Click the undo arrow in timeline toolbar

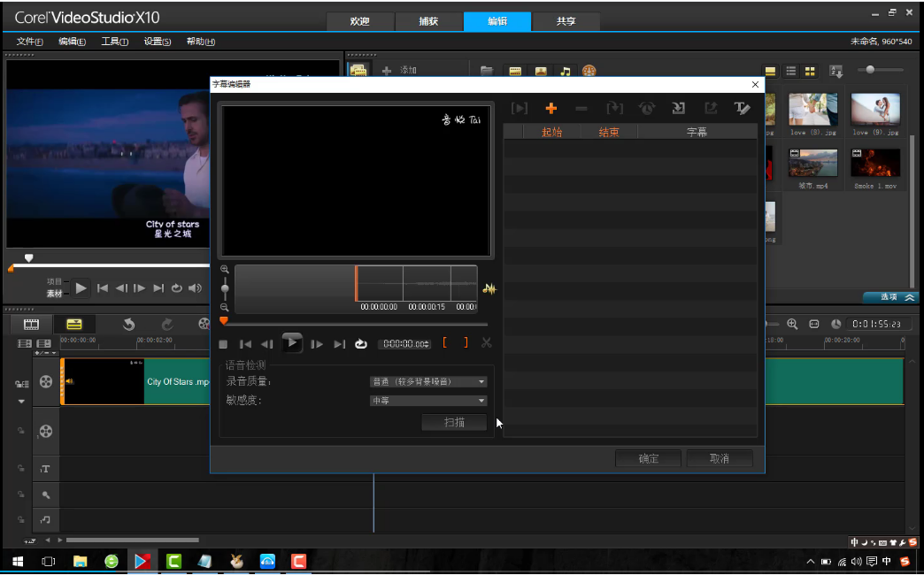[129, 324]
